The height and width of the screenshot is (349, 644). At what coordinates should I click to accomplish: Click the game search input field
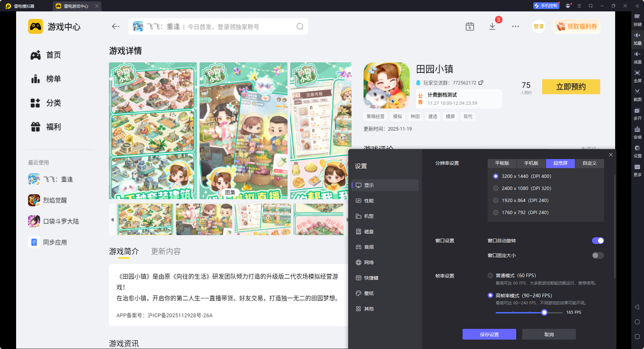coord(218,26)
